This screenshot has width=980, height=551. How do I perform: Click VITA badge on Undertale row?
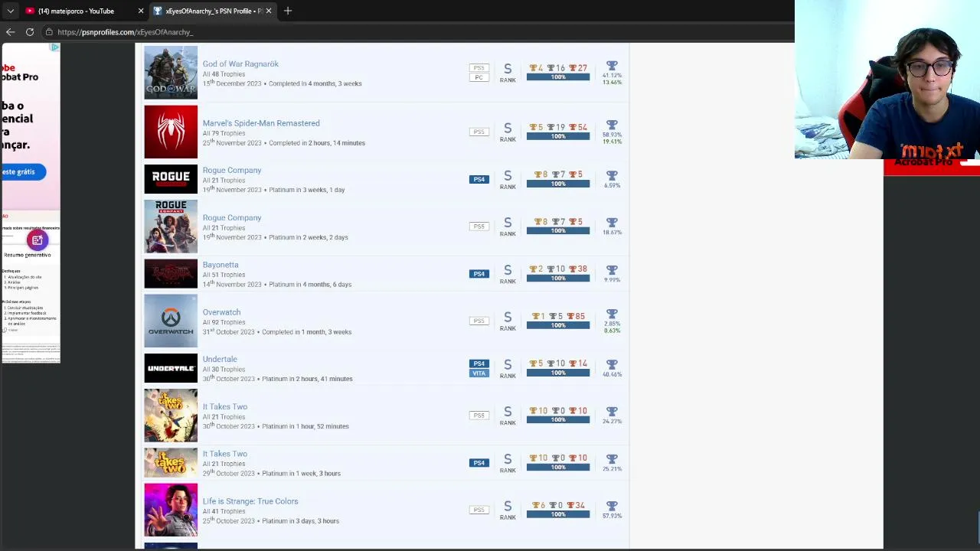point(479,373)
